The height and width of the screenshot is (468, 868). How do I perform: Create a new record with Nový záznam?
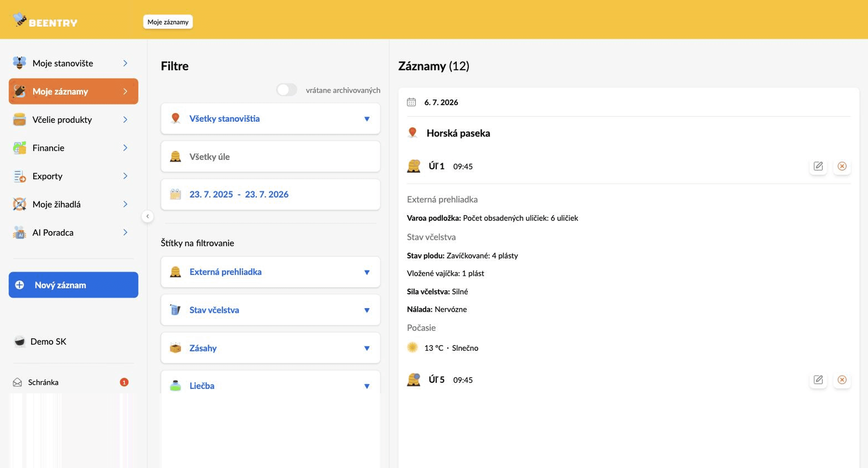click(x=73, y=285)
